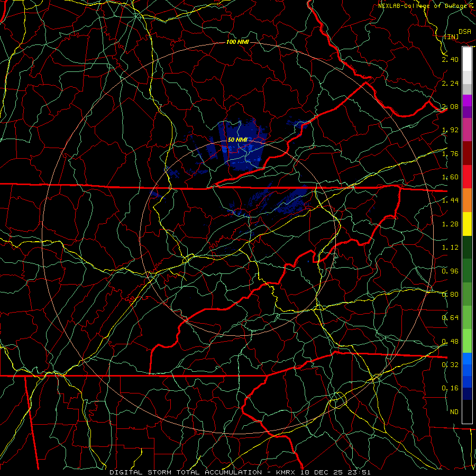Screen dimensions: 476x476
Task: Click the 50 NMI range ring label
Action: pyautogui.click(x=237, y=140)
